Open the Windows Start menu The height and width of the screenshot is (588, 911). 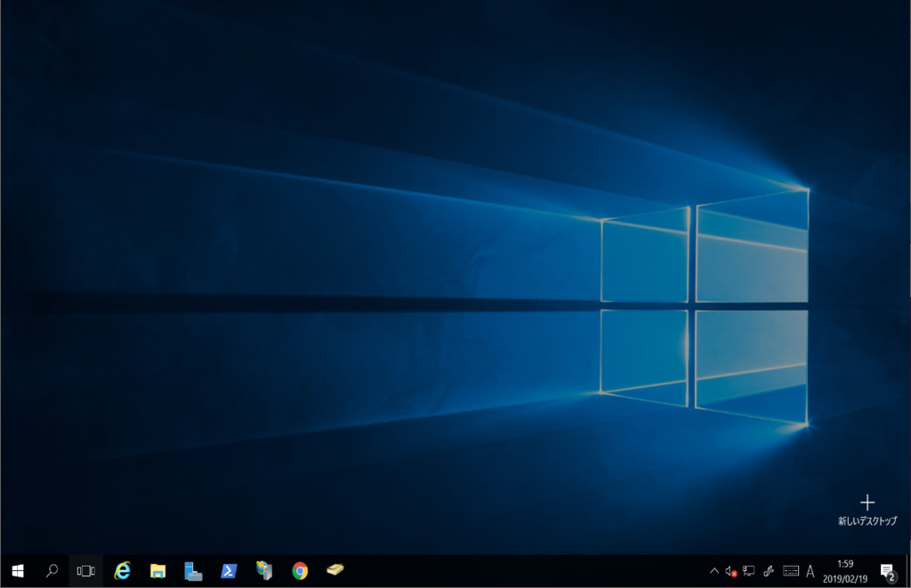click(x=18, y=571)
